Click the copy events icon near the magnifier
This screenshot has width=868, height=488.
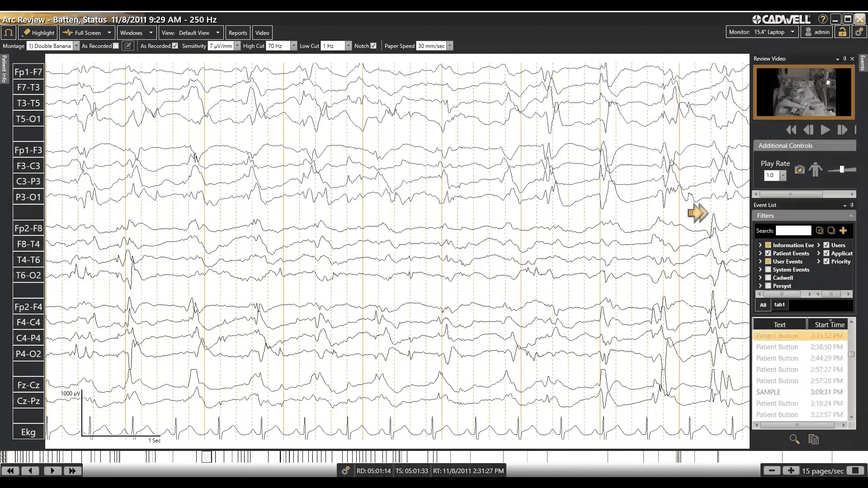[814, 439]
